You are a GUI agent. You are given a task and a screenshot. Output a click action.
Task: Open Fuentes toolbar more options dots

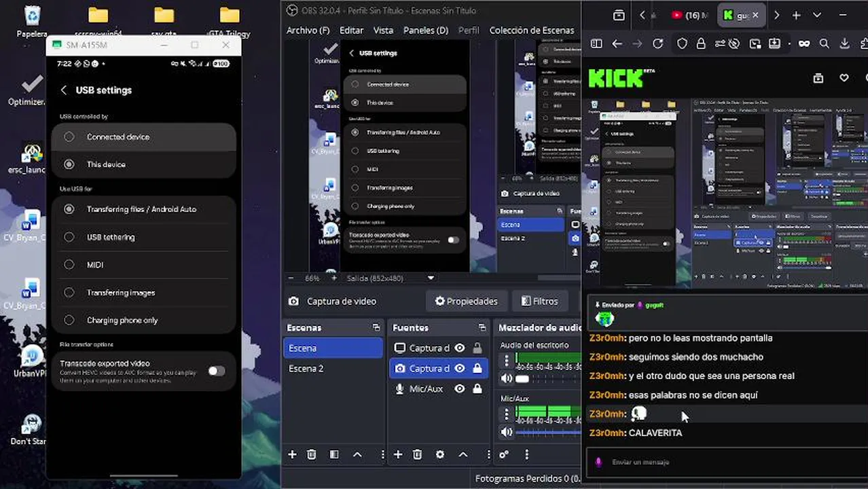tap(488, 454)
